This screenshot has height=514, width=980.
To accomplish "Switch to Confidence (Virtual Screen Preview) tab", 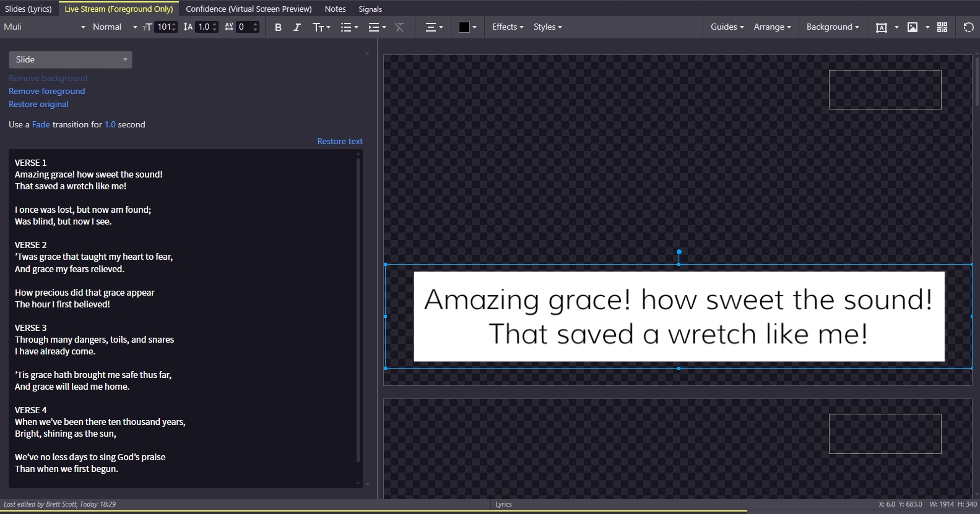I will (249, 9).
